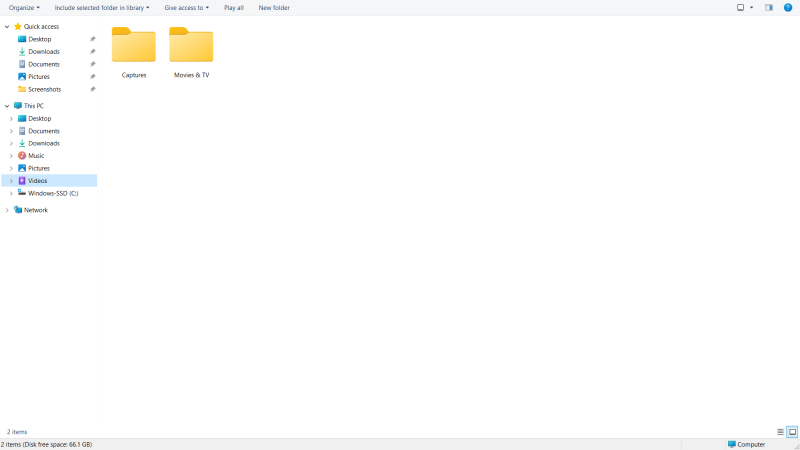Expand the Music tree node
800x450 pixels.
pyautogui.click(x=11, y=156)
